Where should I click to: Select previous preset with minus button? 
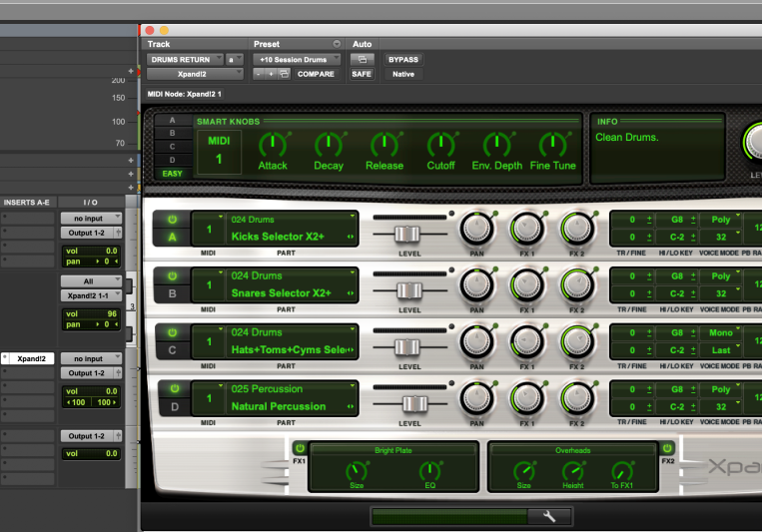click(259, 74)
